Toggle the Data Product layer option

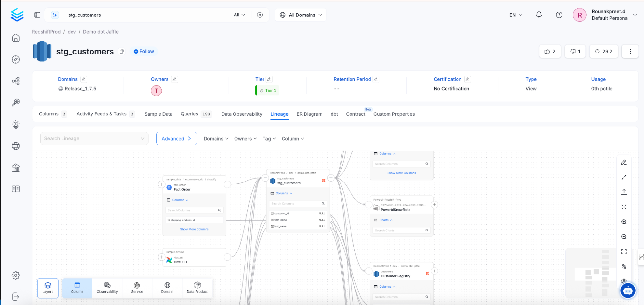pyautogui.click(x=197, y=288)
